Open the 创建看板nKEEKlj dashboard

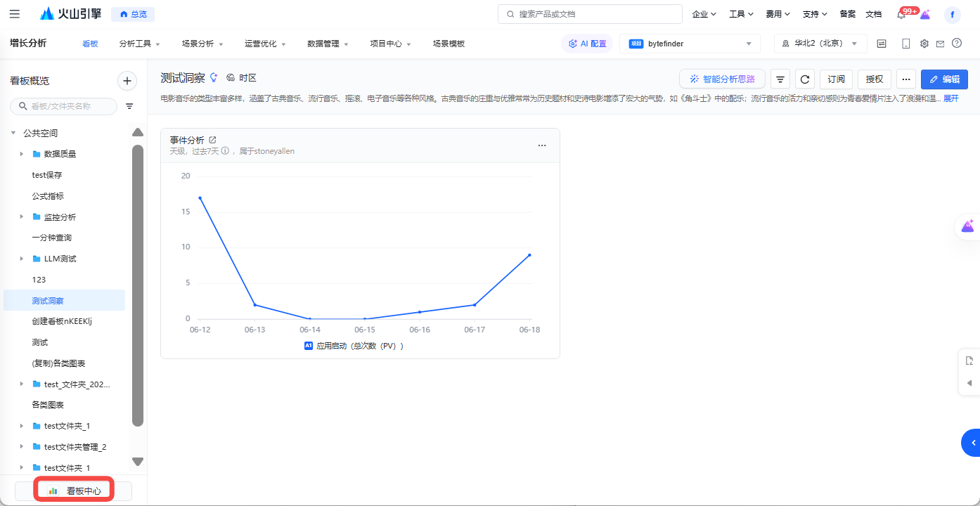62,321
